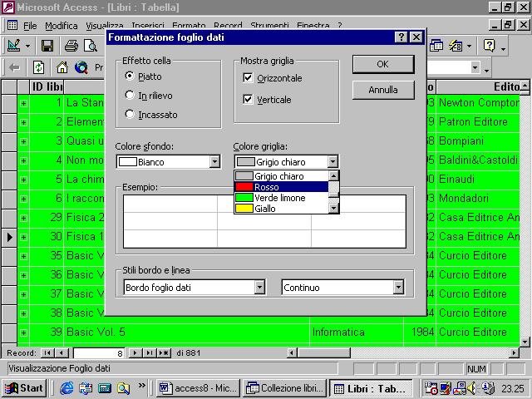Image resolution: width=532 pixels, height=399 pixels.
Task: Switch to Collezione libri taskbar button
Action: tap(285, 388)
